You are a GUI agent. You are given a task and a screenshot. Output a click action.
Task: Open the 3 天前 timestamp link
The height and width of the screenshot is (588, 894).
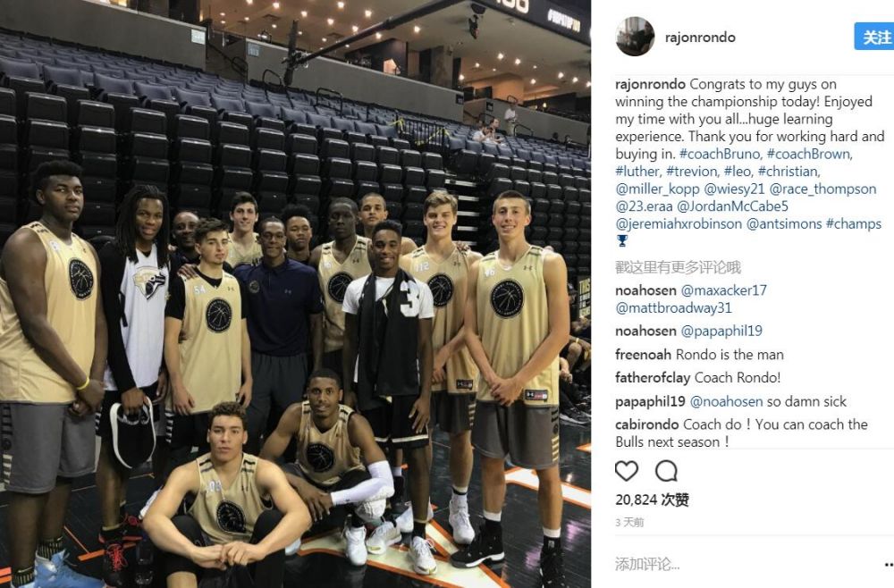(629, 523)
